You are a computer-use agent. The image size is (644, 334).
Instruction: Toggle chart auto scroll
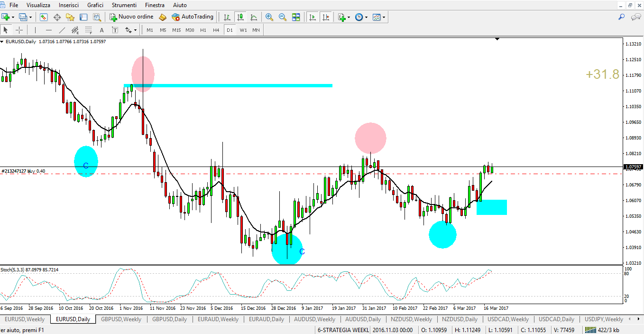[x=313, y=17]
